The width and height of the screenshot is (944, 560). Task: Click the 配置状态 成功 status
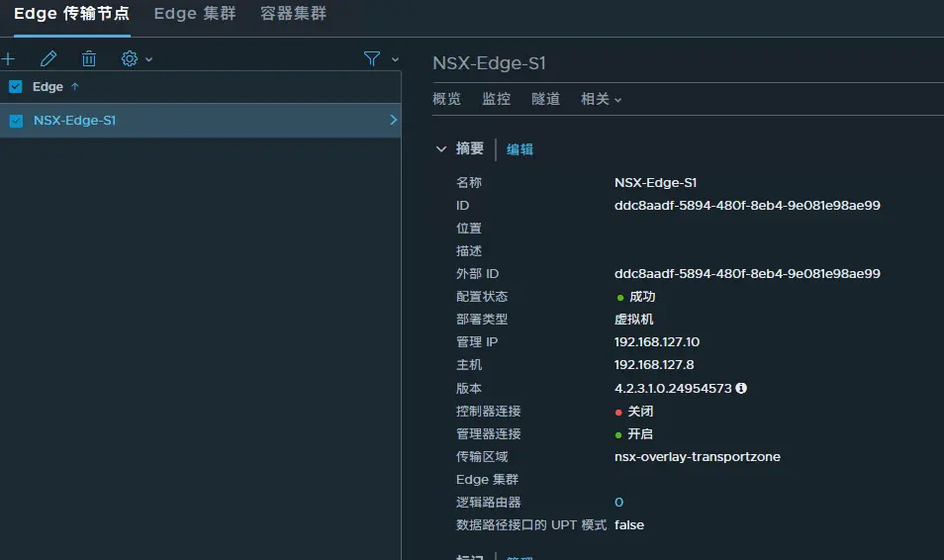coord(636,296)
